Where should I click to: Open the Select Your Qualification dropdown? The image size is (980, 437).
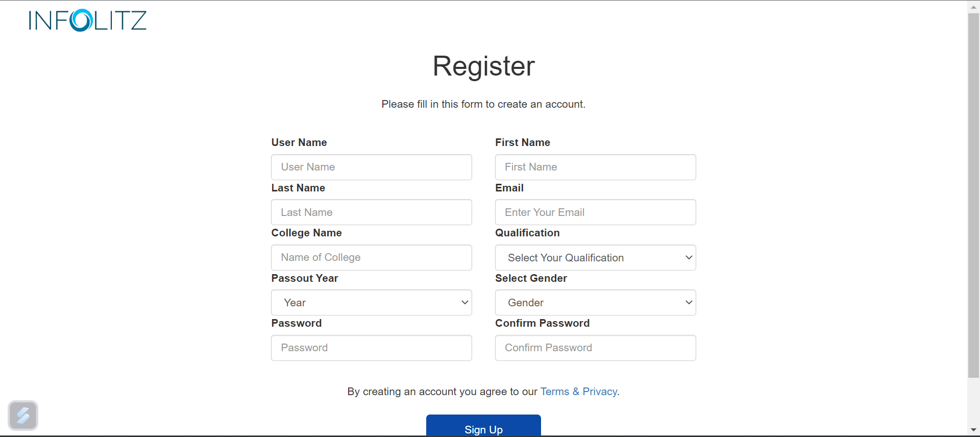pos(595,258)
